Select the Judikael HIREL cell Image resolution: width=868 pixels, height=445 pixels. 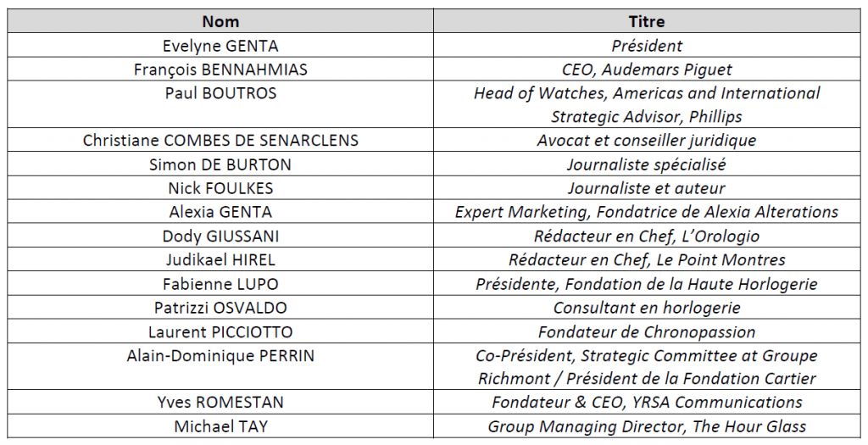coord(220,260)
